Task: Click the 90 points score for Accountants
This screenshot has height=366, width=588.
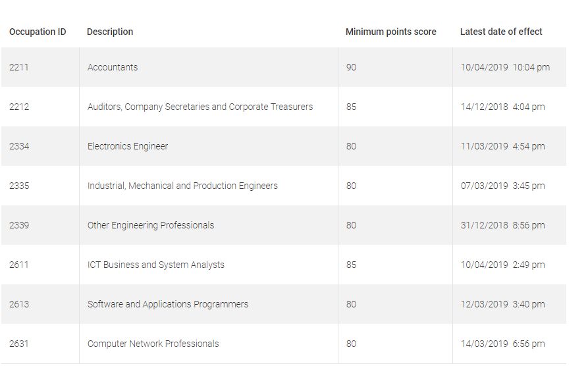Action: click(351, 67)
